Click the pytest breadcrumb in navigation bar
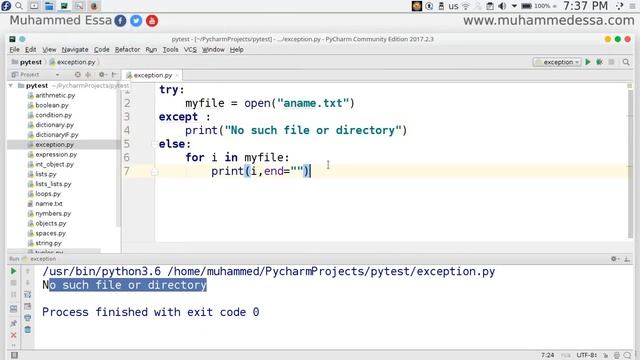This screenshot has width=640, height=360. point(27,62)
